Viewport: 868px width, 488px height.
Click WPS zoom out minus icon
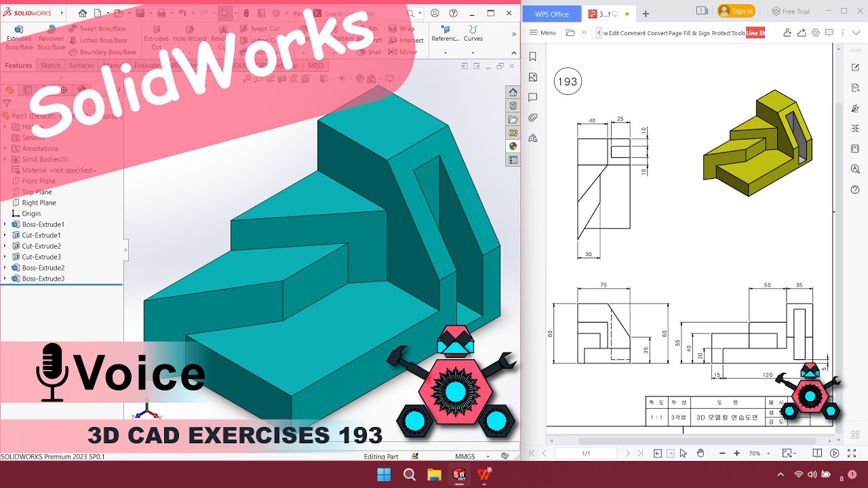coord(722,453)
